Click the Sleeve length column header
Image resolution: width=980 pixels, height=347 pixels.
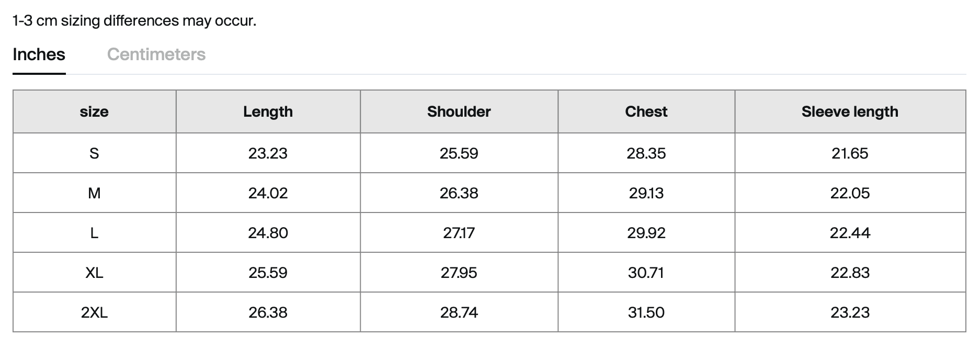pyautogui.click(x=850, y=111)
